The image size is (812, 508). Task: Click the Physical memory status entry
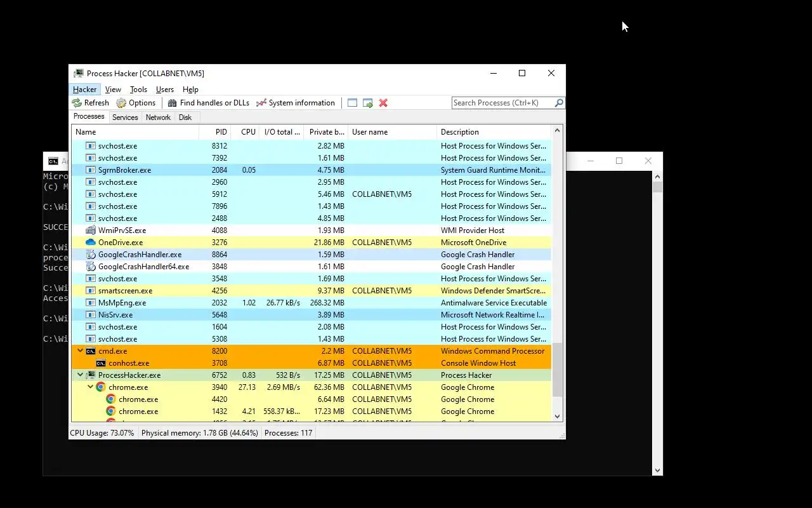pos(200,433)
